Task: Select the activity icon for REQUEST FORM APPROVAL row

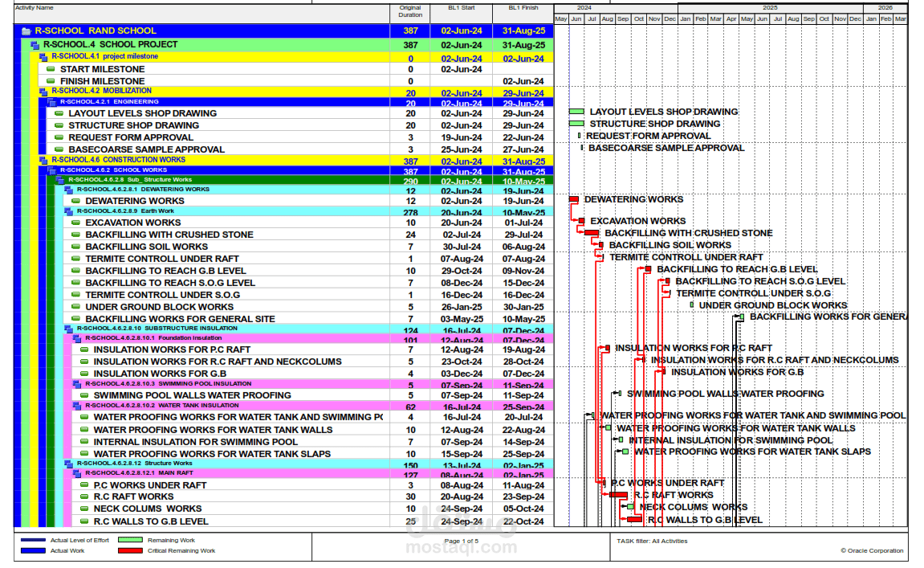Action: pyautogui.click(x=59, y=137)
